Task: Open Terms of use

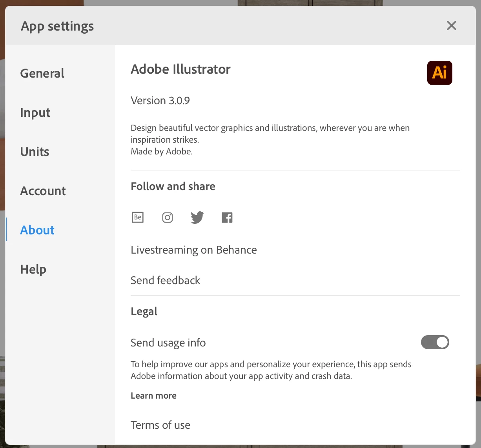Action: pos(160,425)
